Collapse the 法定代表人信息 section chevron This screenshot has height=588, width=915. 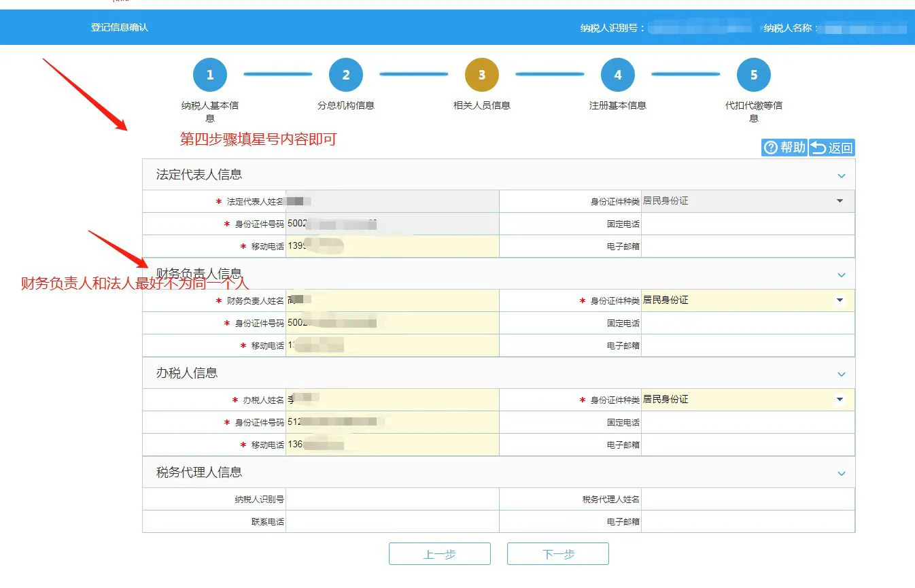pyautogui.click(x=841, y=176)
